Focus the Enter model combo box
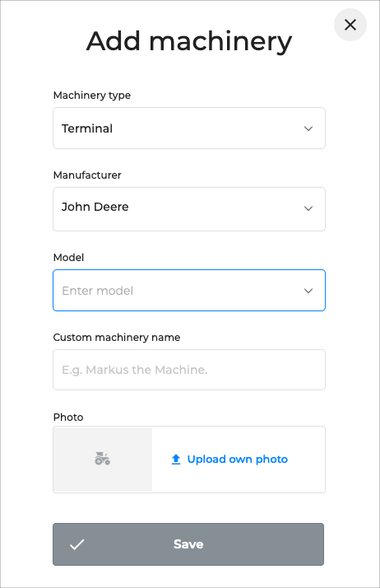Image resolution: width=380 pixels, height=588 pixels. [189, 290]
